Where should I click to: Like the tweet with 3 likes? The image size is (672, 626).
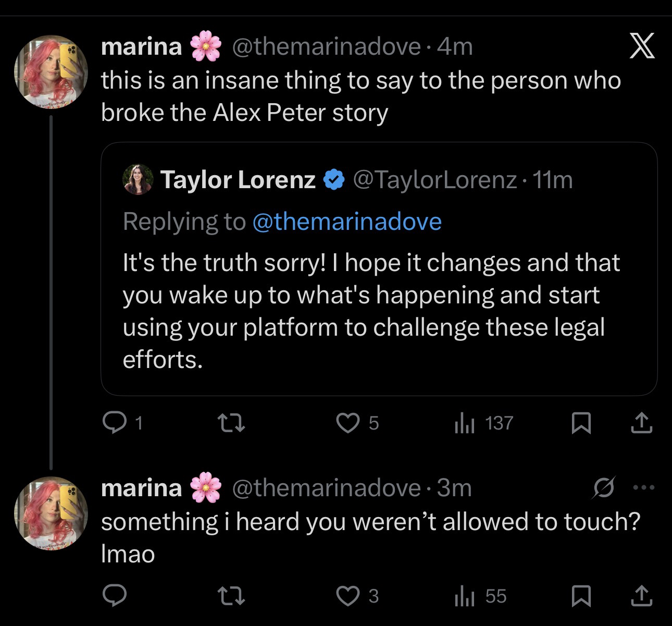coord(347,596)
